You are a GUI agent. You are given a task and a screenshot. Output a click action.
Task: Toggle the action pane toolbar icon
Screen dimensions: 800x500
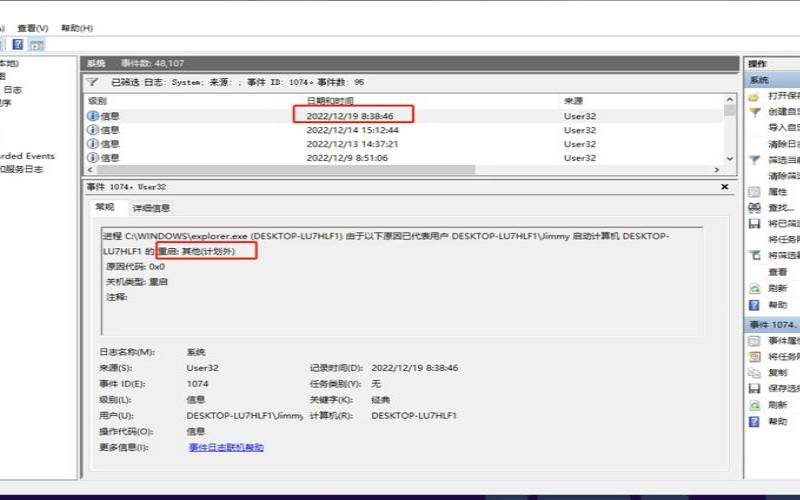point(36,45)
